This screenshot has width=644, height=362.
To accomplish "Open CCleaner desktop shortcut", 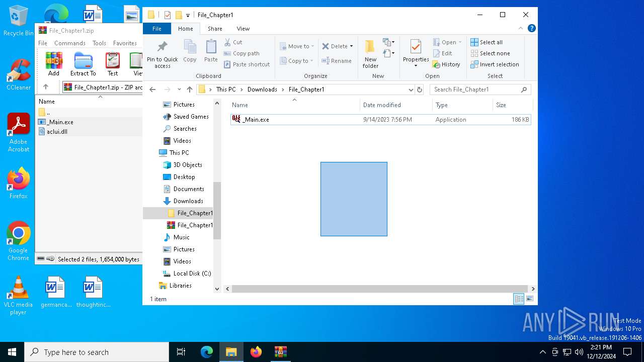I will 19,75.
